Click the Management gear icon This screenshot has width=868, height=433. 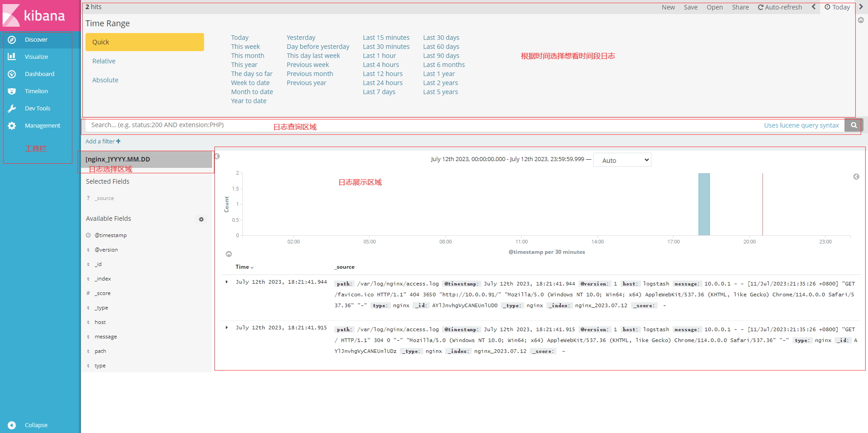pyautogui.click(x=12, y=126)
